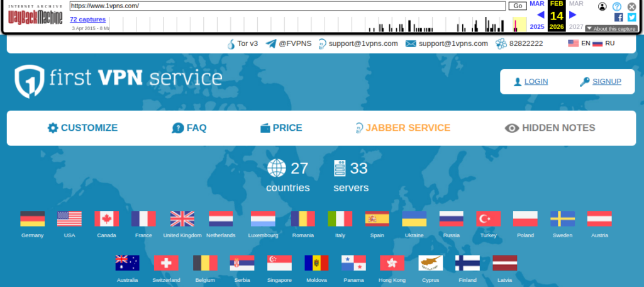Open the CUSTOMIZE menu item
644x287 pixels.
tap(82, 128)
